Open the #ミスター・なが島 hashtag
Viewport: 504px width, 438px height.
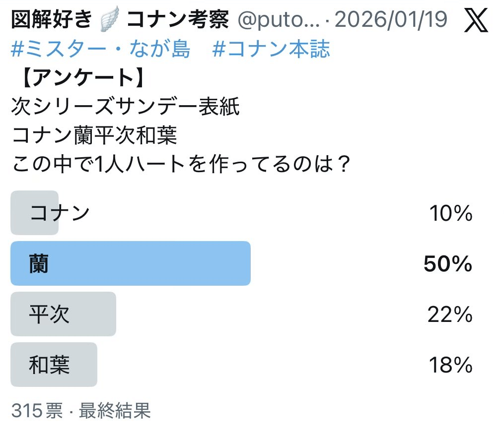click(x=101, y=50)
